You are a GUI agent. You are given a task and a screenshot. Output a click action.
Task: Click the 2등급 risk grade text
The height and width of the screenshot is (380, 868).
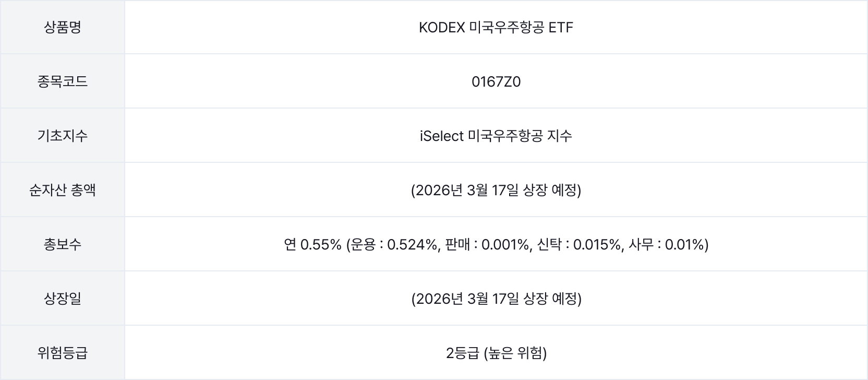click(x=462, y=353)
